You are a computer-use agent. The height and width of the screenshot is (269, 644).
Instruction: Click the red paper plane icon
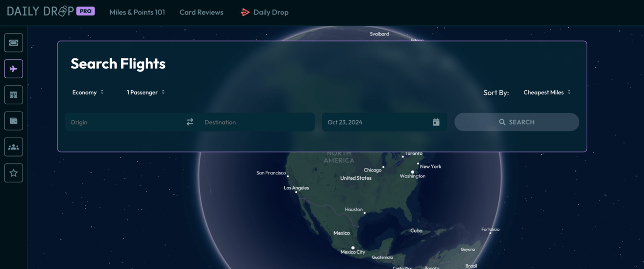pos(245,12)
